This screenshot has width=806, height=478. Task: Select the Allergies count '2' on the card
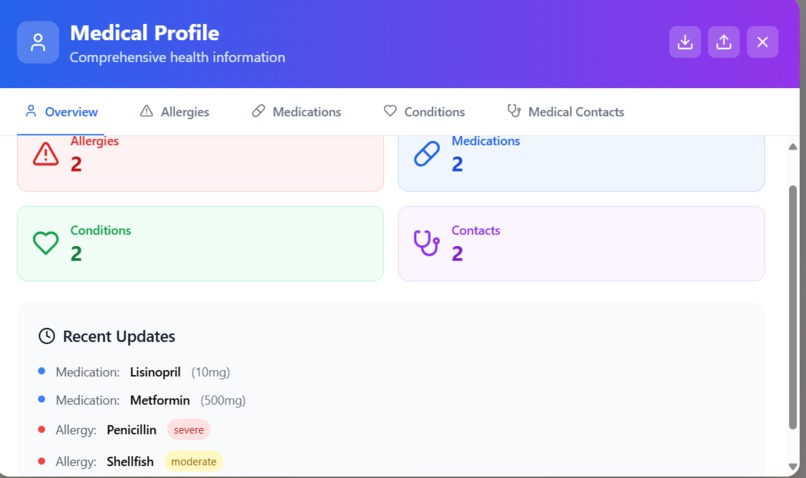[x=76, y=164]
